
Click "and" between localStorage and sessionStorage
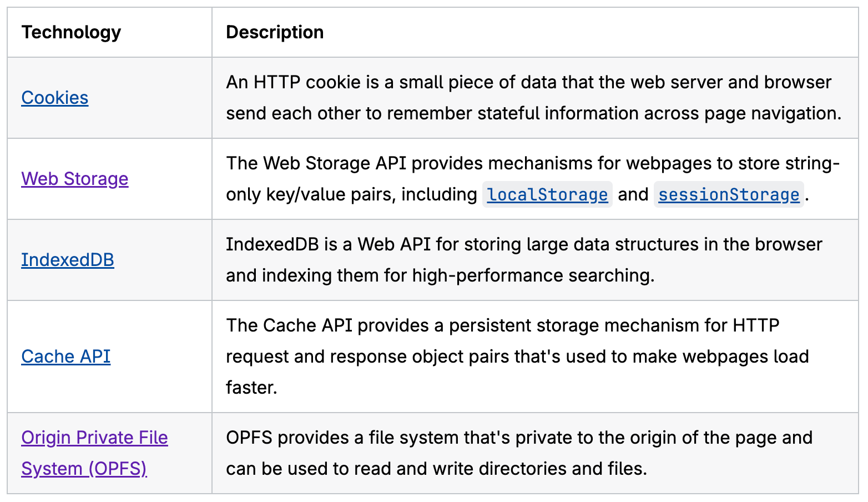click(633, 194)
